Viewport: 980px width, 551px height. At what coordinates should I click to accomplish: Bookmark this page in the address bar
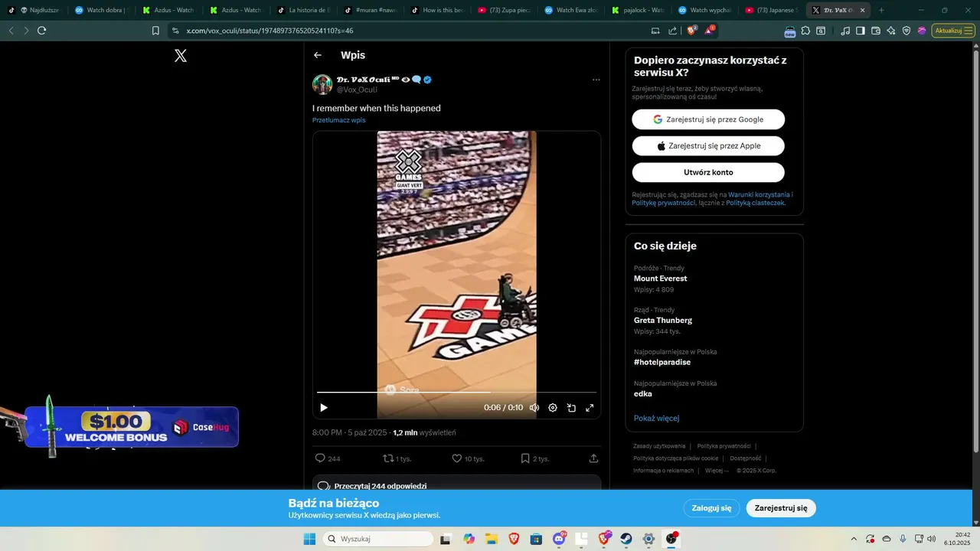[x=155, y=31]
